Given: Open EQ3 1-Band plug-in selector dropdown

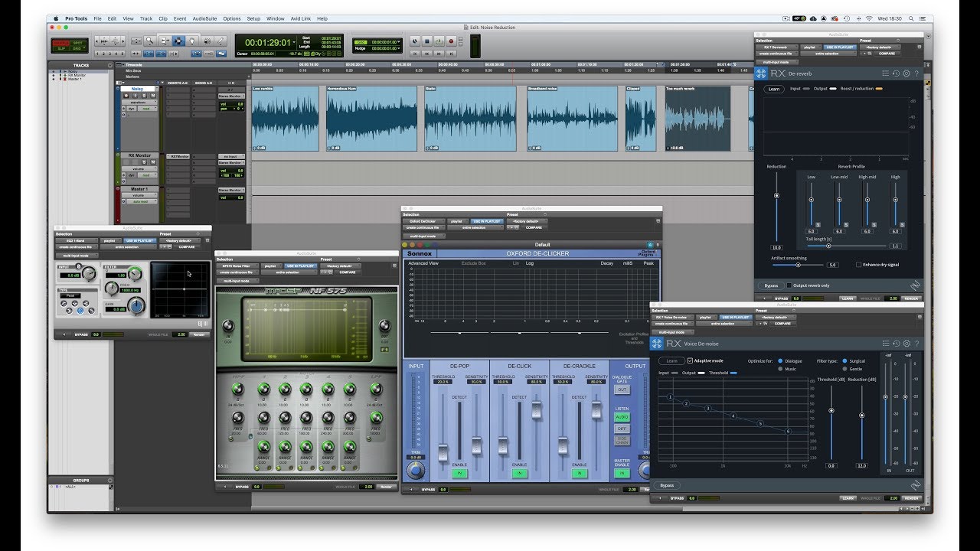Looking at the screenshot, I should (x=76, y=240).
